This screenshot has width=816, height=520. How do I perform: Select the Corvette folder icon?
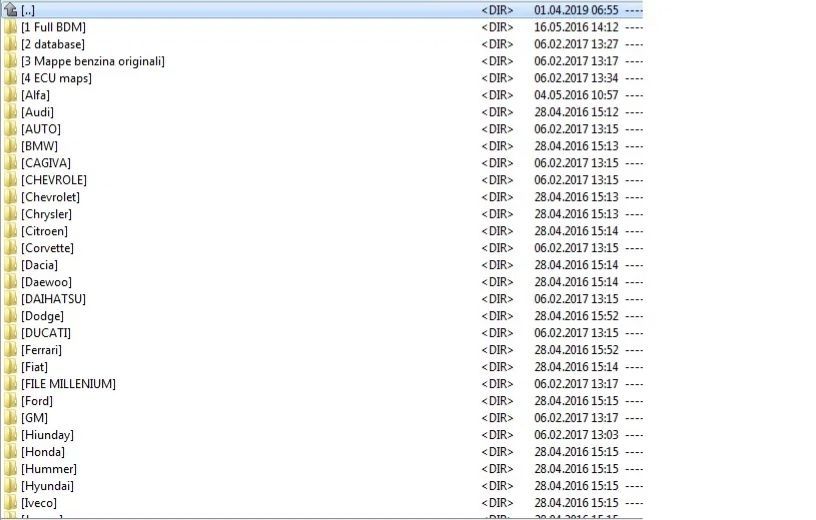10,248
